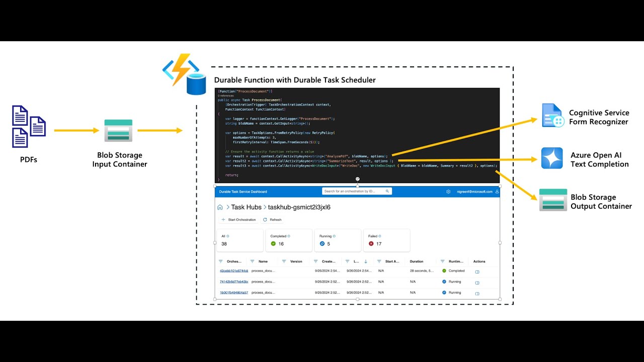Focus the search for an orchestration field
The image size is (644, 362).
coord(357,192)
